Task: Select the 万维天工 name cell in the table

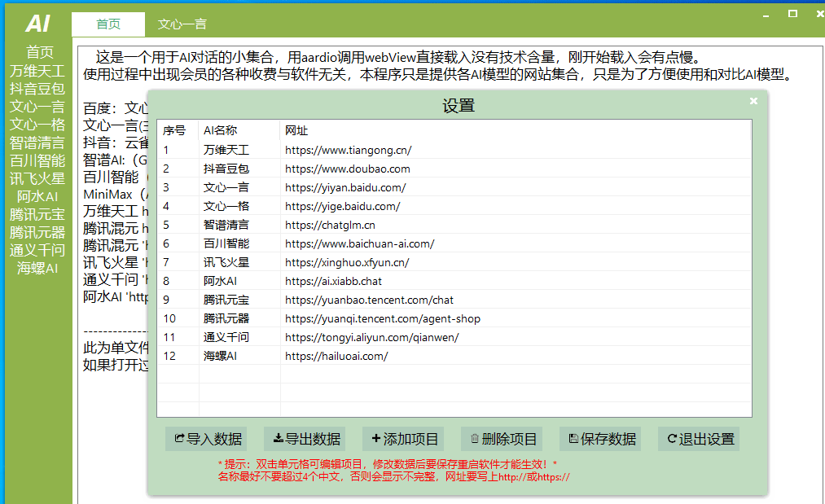Action: [x=239, y=150]
